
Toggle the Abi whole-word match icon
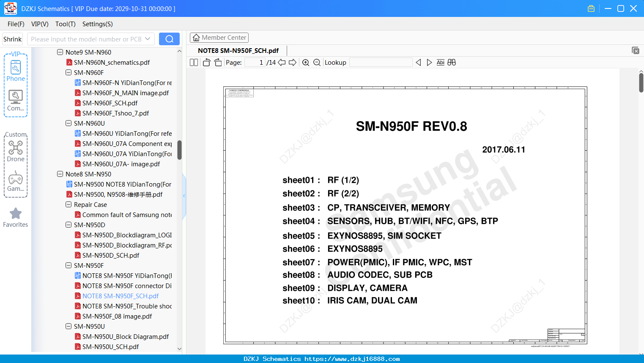[x=440, y=63]
